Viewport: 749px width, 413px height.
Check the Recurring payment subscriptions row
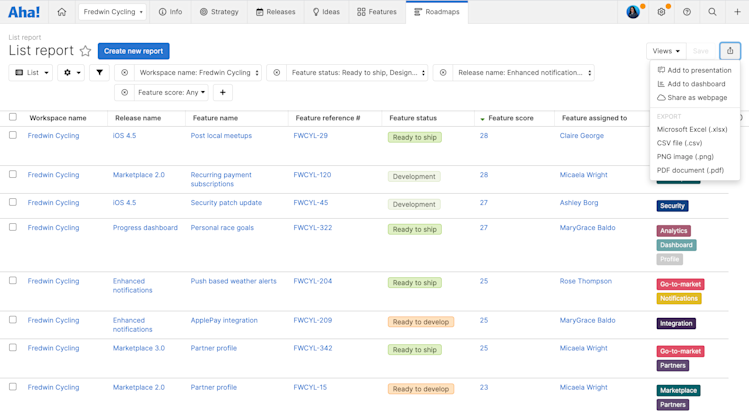coord(13,174)
